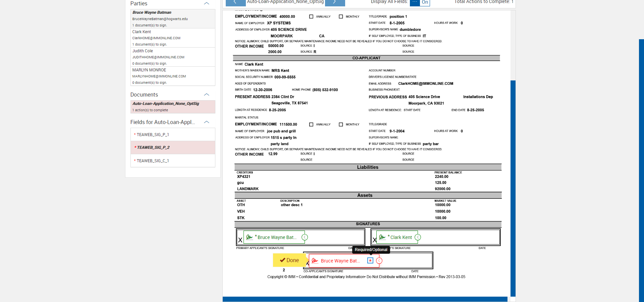Click signature pen icon in Clark Kent field
644x302 pixels.
[x=382, y=237]
